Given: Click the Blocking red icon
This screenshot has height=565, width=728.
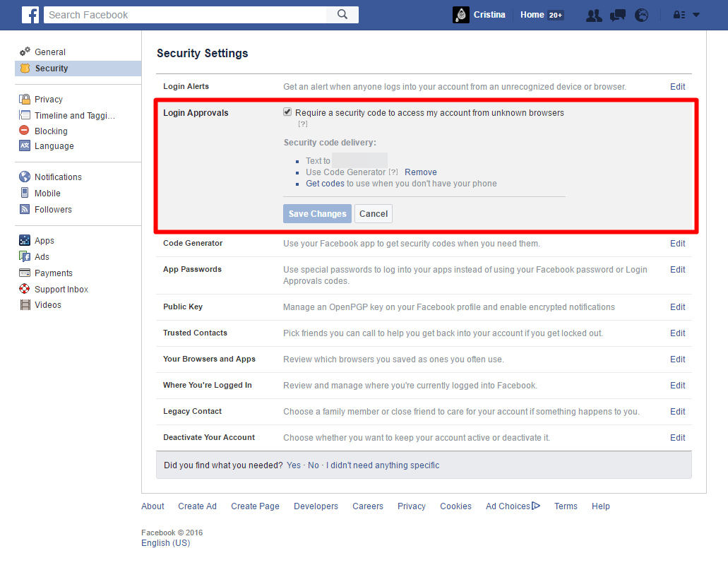Looking at the screenshot, I should [25, 131].
